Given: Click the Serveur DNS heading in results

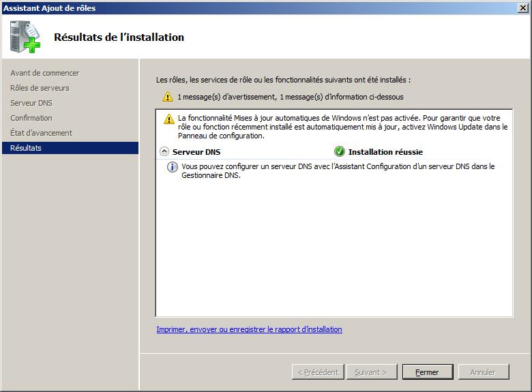Looking at the screenshot, I should pyautogui.click(x=196, y=152).
